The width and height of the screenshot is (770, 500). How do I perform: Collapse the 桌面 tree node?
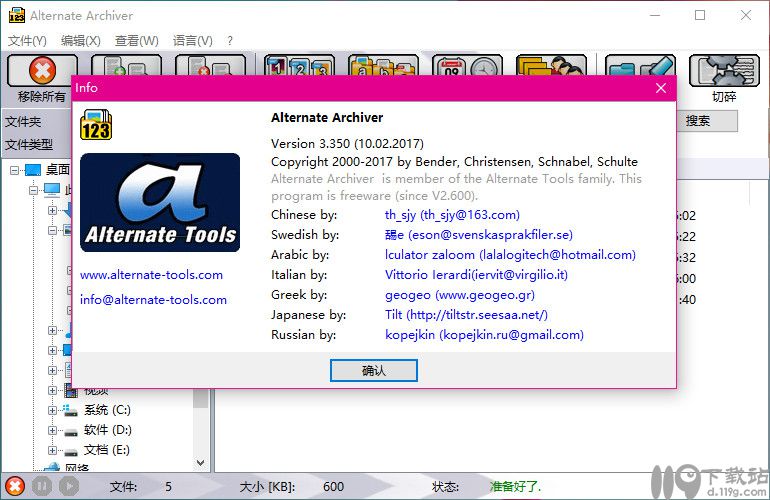14,170
